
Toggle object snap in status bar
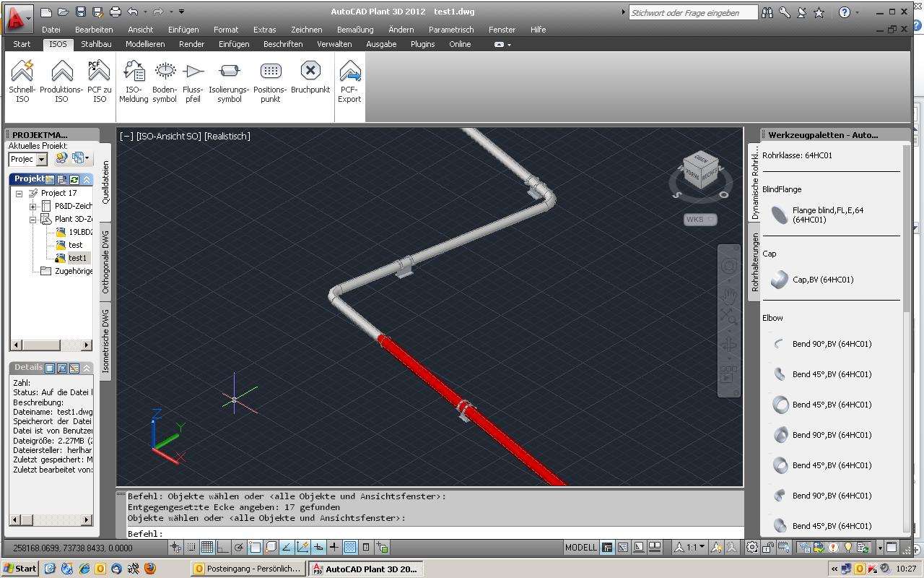[x=255, y=548]
